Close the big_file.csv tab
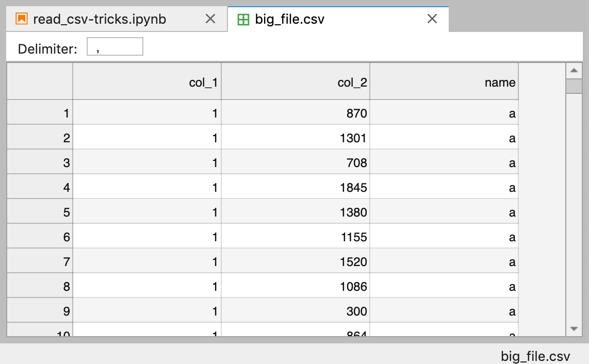This screenshot has width=589, height=364. point(432,19)
